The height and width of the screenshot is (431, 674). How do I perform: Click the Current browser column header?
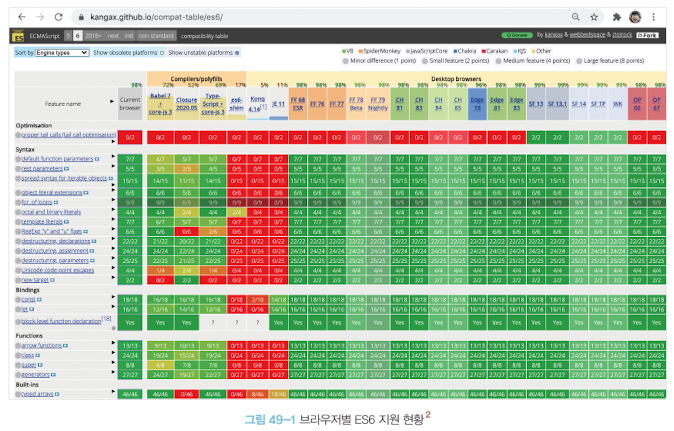tap(130, 104)
